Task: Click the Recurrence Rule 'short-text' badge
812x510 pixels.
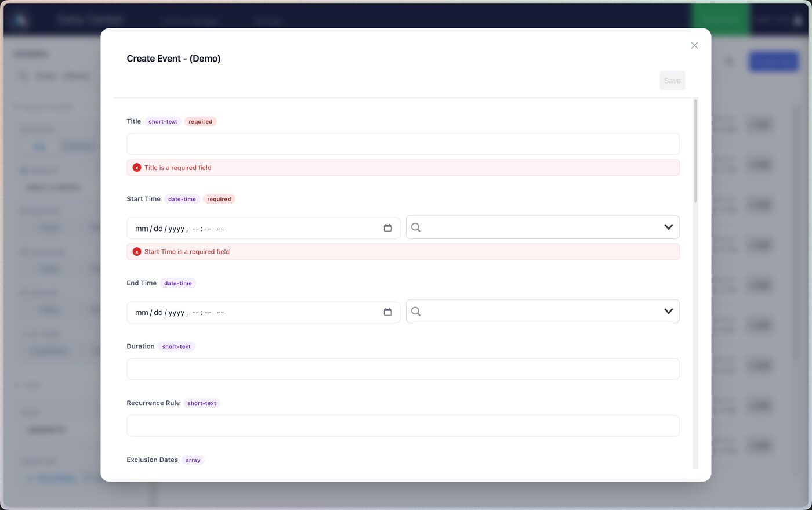Action: pos(202,403)
